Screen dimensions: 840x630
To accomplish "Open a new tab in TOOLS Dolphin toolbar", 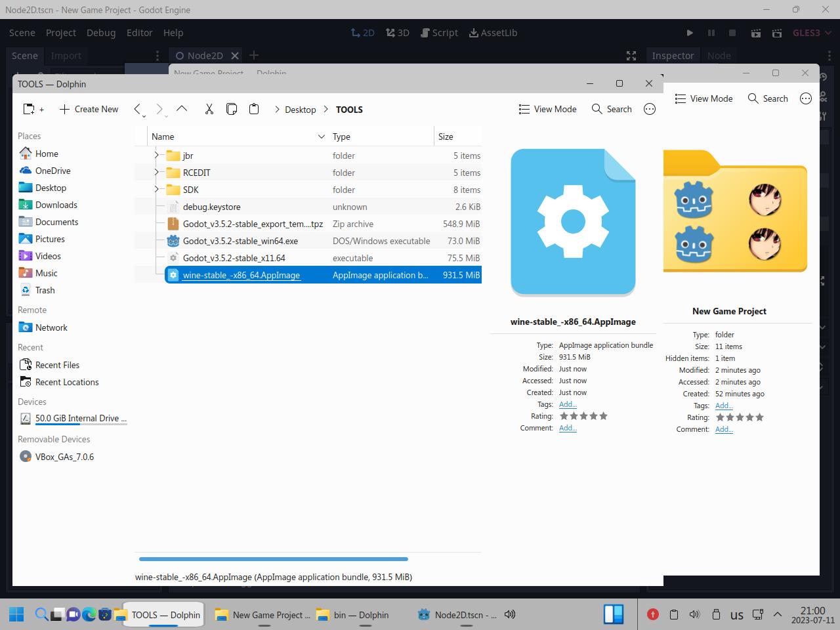I will pos(33,110).
